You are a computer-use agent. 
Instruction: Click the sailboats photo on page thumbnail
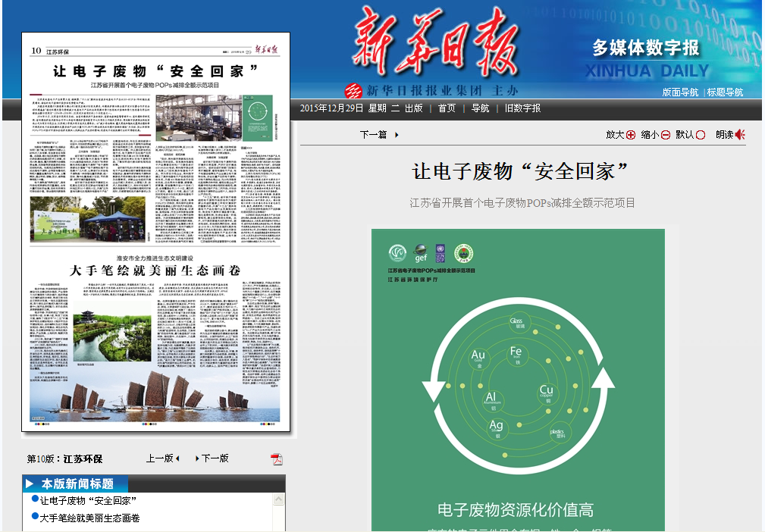(x=155, y=395)
